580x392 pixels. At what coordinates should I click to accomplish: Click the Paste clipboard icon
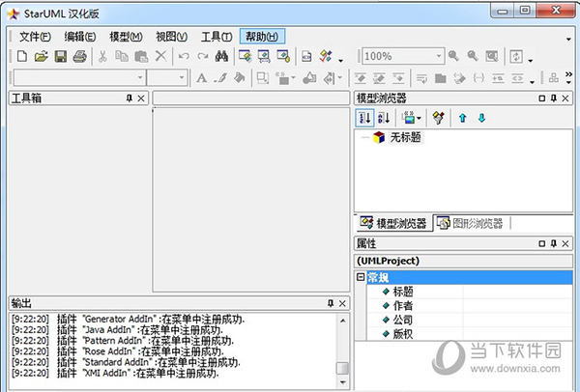(x=141, y=57)
